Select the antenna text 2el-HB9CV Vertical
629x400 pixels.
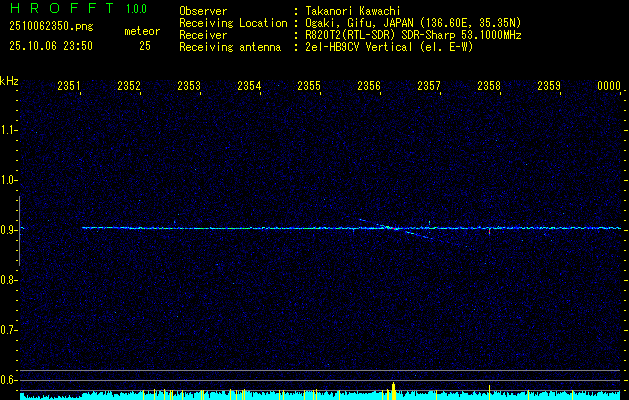(359, 47)
